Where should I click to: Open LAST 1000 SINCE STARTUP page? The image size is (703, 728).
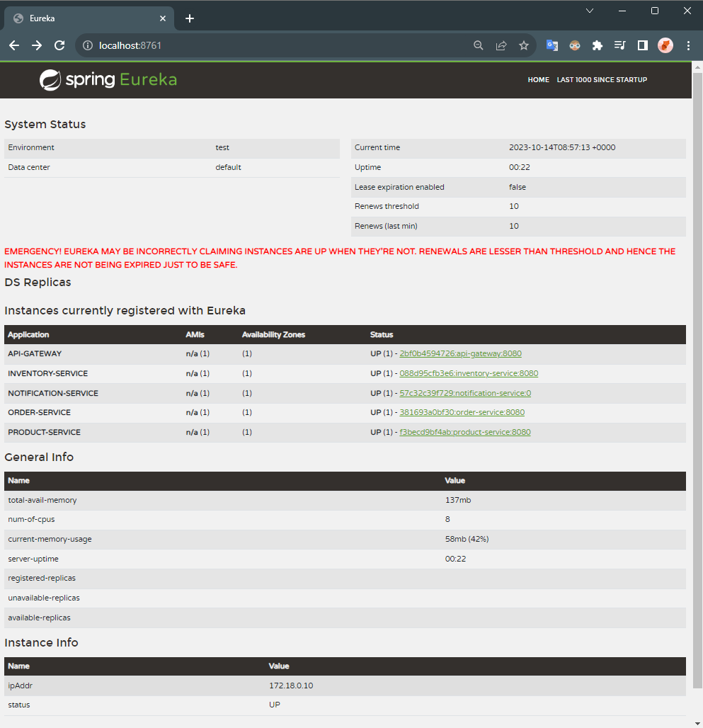(x=602, y=80)
